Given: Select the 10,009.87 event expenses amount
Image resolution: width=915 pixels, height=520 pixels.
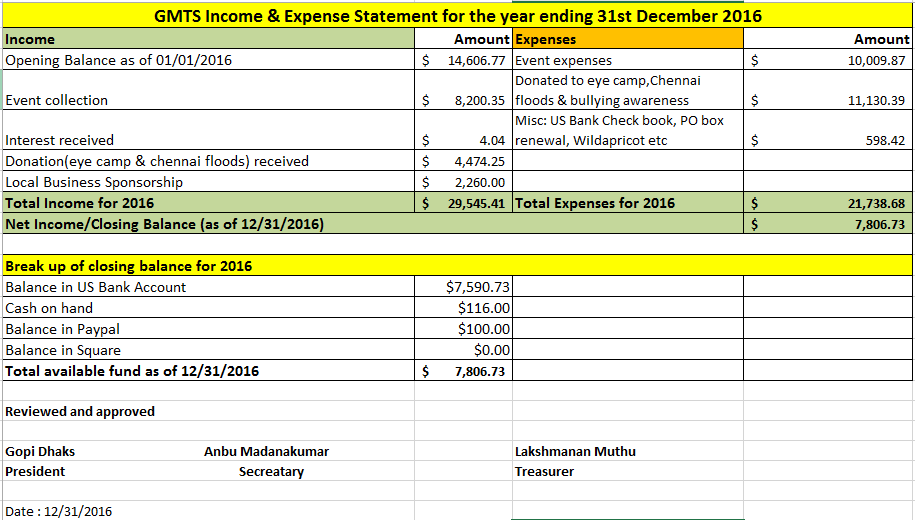Looking at the screenshot, I should [x=828, y=60].
